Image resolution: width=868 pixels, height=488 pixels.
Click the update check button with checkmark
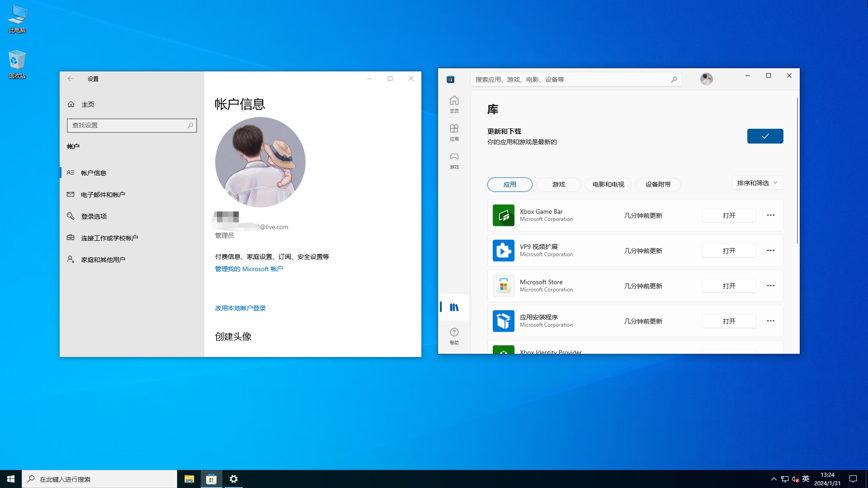pos(765,136)
